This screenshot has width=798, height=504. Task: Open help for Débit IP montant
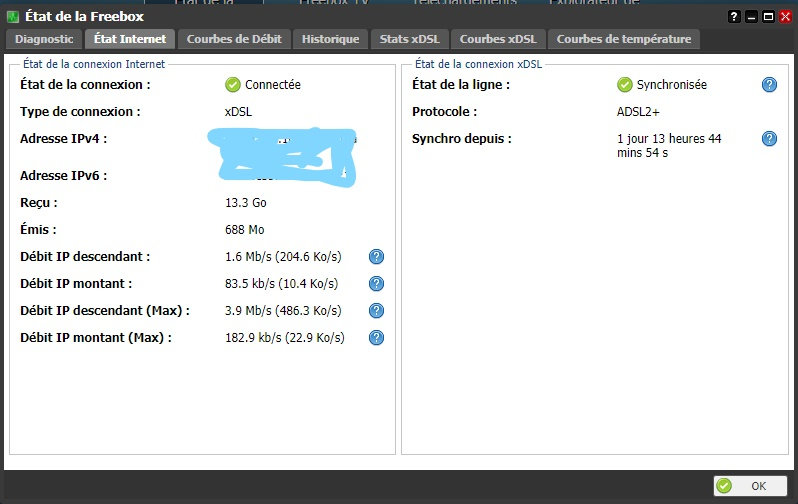click(x=376, y=284)
